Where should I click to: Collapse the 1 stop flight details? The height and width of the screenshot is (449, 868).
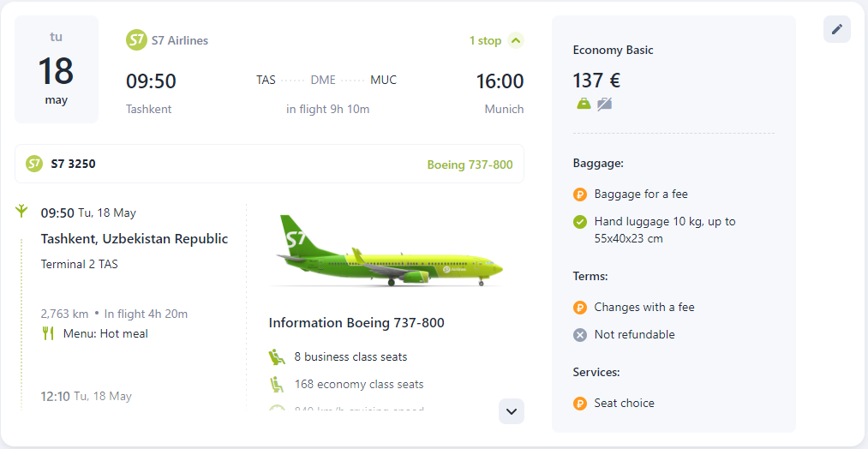coord(515,40)
